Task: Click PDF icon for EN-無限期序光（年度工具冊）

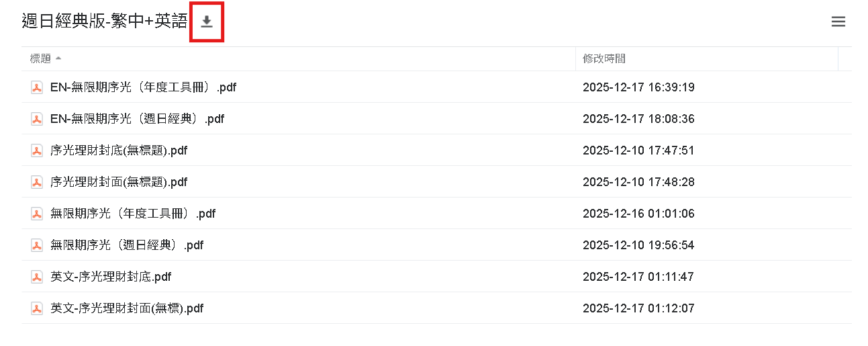Action: tap(37, 87)
